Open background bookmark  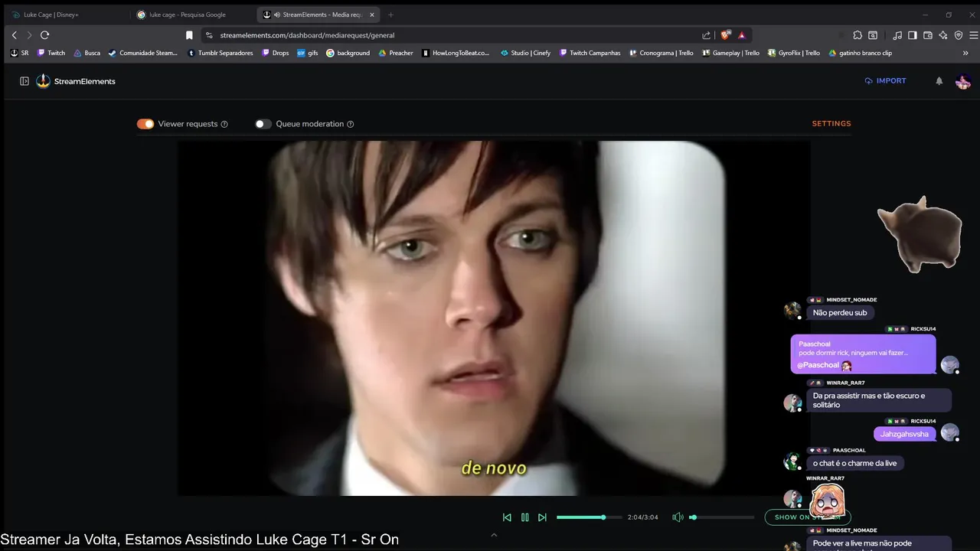pyautogui.click(x=348, y=53)
